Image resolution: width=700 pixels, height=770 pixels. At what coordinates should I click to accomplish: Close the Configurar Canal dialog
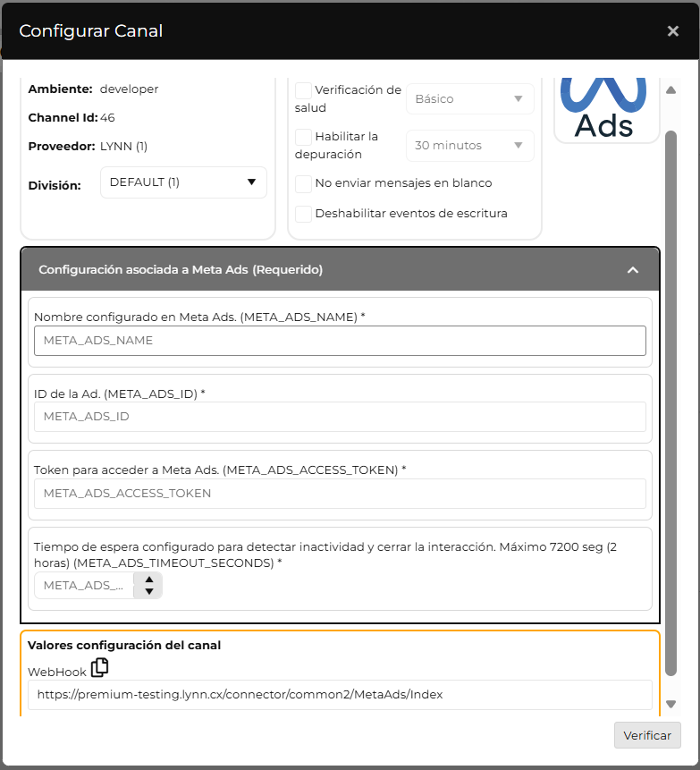(x=673, y=31)
